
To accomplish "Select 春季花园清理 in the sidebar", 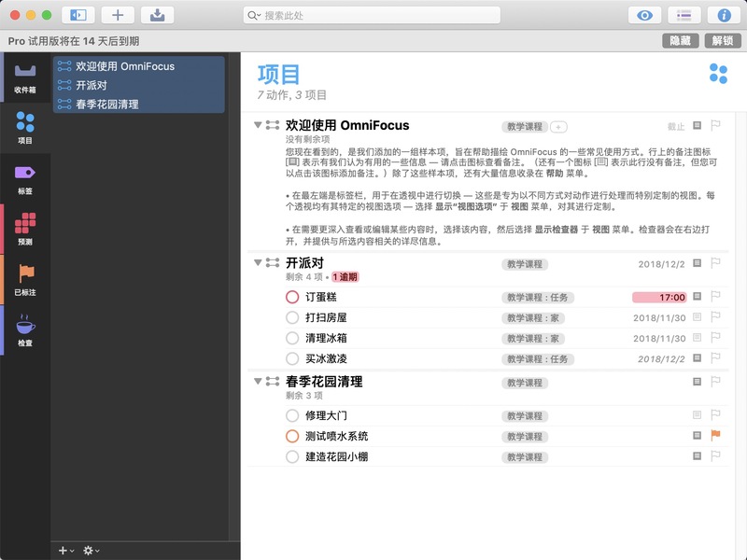I will tap(138, 105).
